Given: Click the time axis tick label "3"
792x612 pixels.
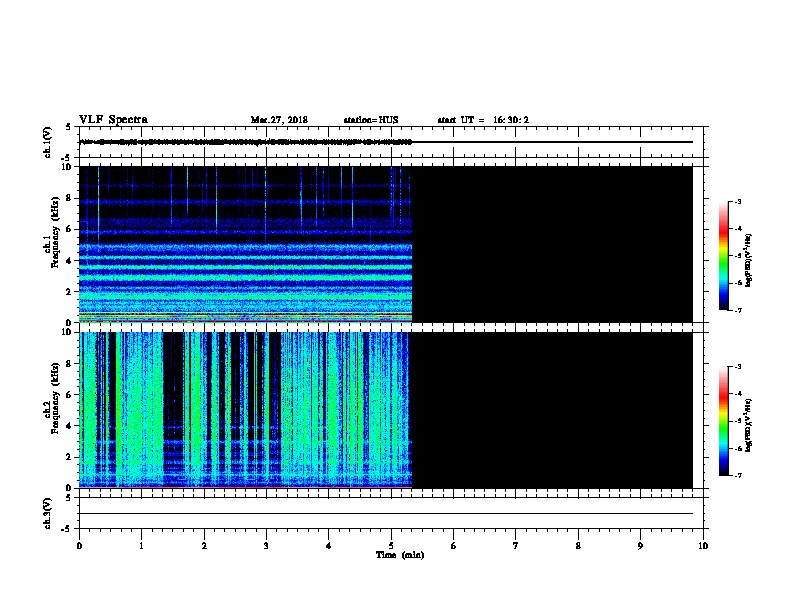Looking at the screenshot, I should [266, 546].
